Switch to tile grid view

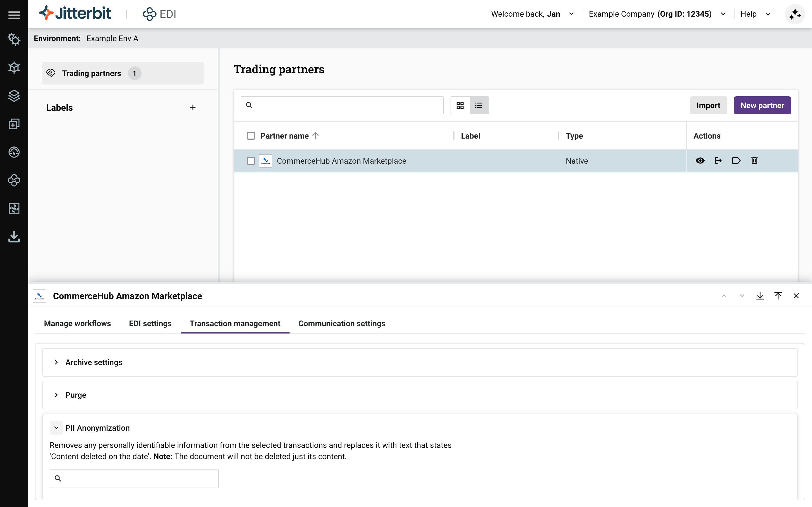pyautogui.click(x=460, y=105)
